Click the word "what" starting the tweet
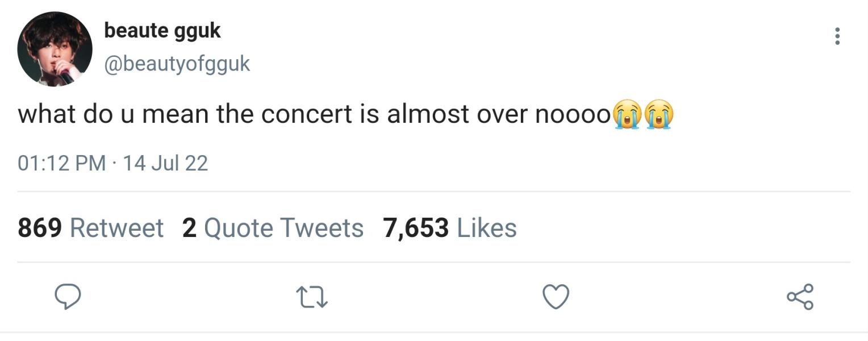 [47, 114]
